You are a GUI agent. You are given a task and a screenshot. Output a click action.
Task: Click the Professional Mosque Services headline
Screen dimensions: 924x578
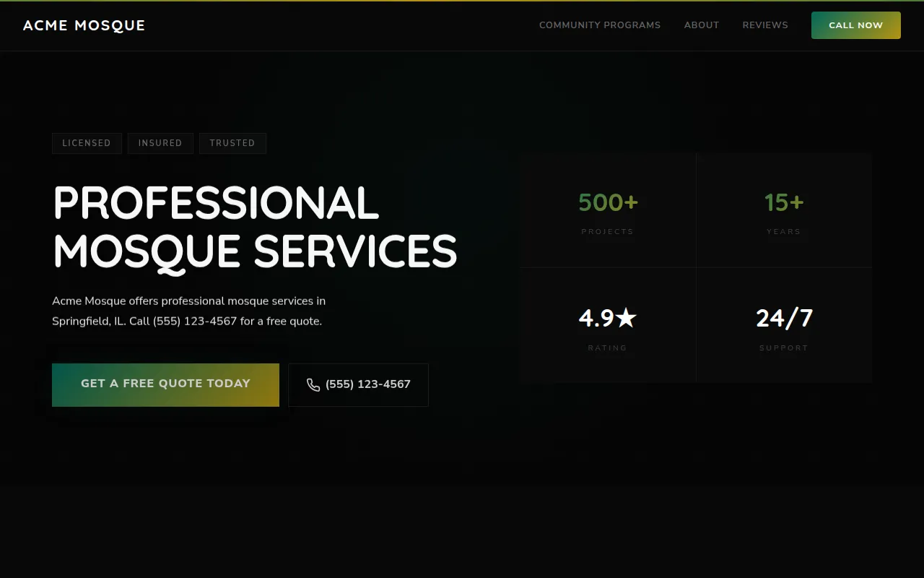pyautogui.click(x=254, y=227)
